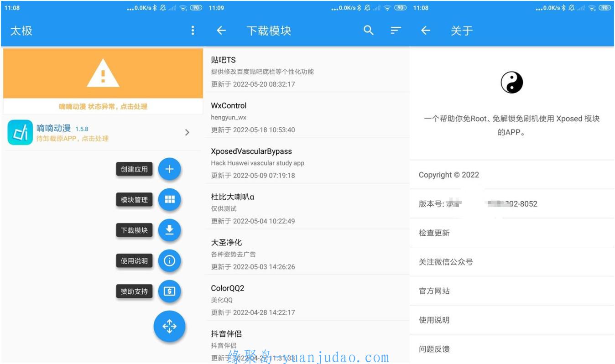Go back from the 下载模块 screen
Image resolution: width=615 pixels, height=364 pixels.
221,31
